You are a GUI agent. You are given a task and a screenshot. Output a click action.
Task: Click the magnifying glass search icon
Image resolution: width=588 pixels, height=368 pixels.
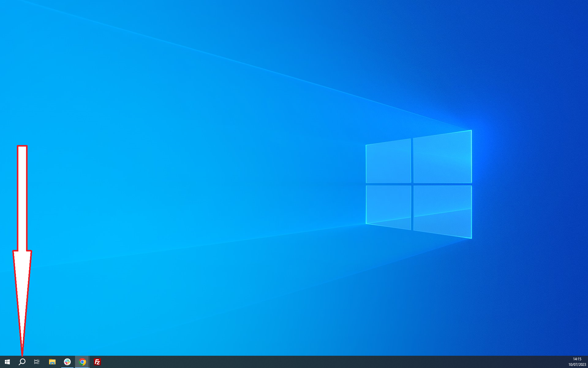click(x=22, y=362)
